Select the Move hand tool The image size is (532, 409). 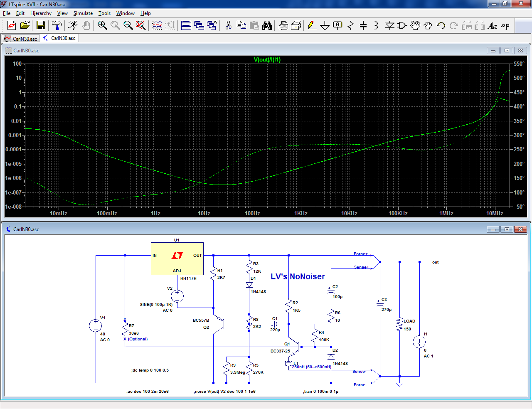tap(415, 26)
